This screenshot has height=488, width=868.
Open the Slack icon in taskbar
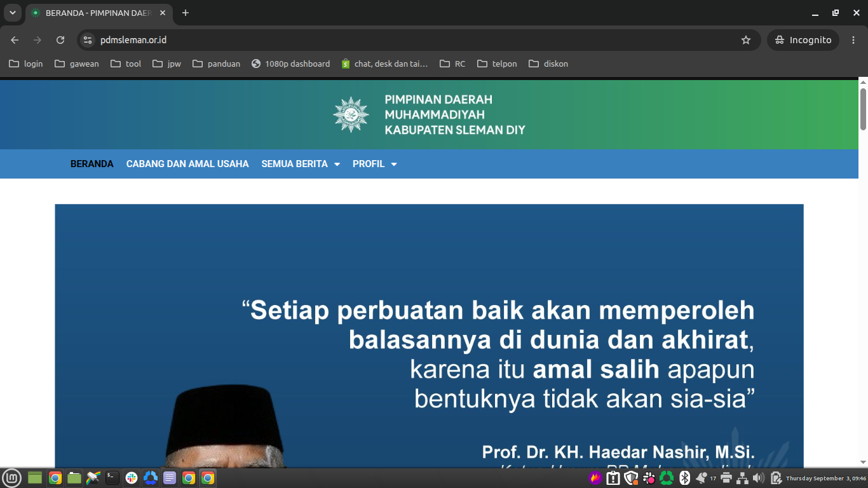coord(132,478)
